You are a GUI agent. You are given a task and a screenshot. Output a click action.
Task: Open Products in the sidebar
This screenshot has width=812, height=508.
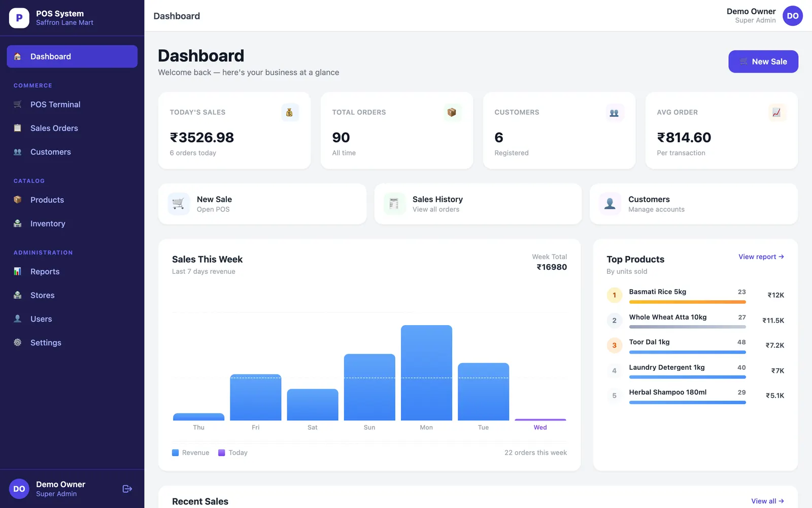[x=72, y=200]
